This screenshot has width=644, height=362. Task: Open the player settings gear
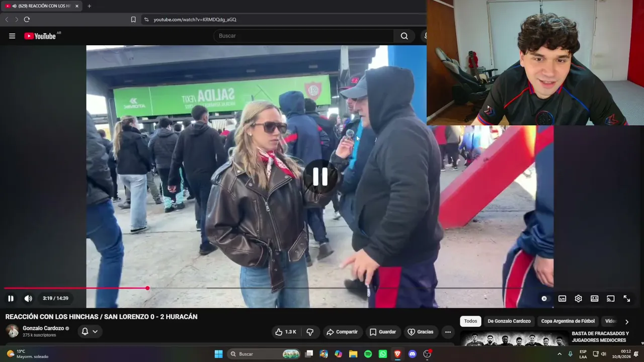click(579, 299)
